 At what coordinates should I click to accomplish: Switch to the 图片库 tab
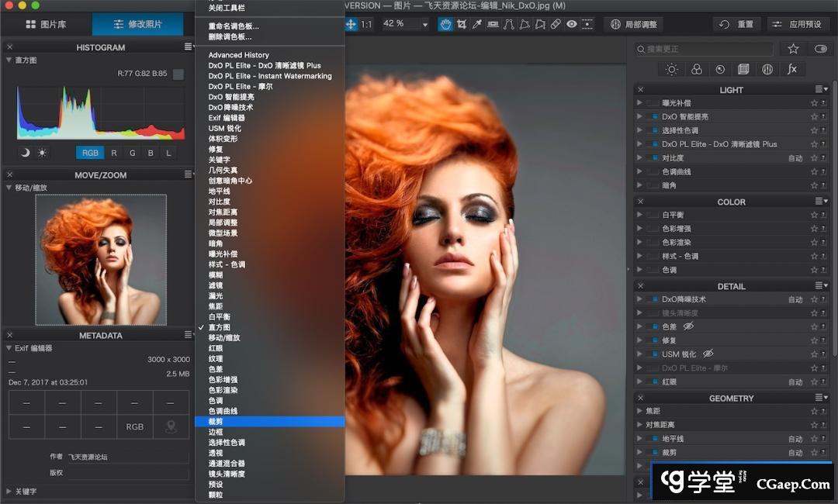point(47,24)
